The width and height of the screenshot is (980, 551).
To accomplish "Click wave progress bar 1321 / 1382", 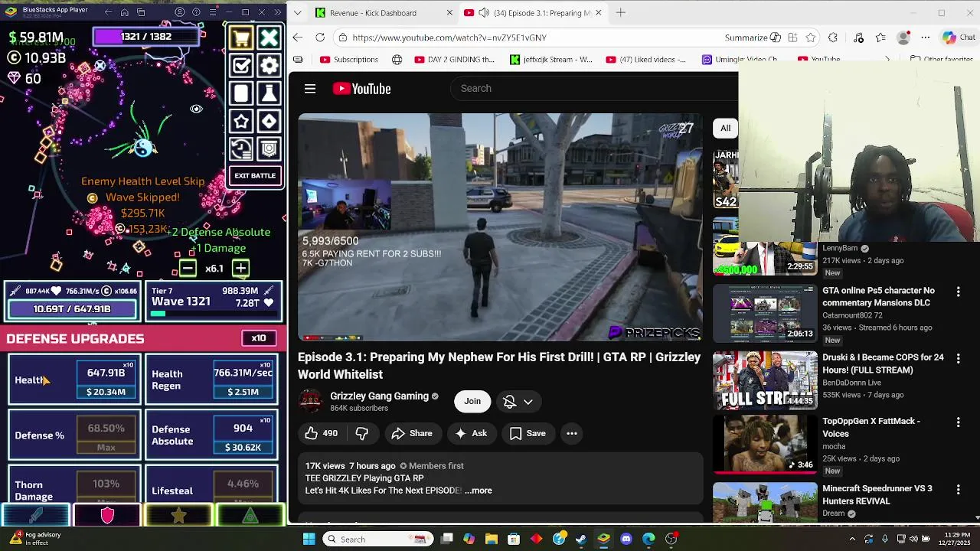I will point(146,36).
